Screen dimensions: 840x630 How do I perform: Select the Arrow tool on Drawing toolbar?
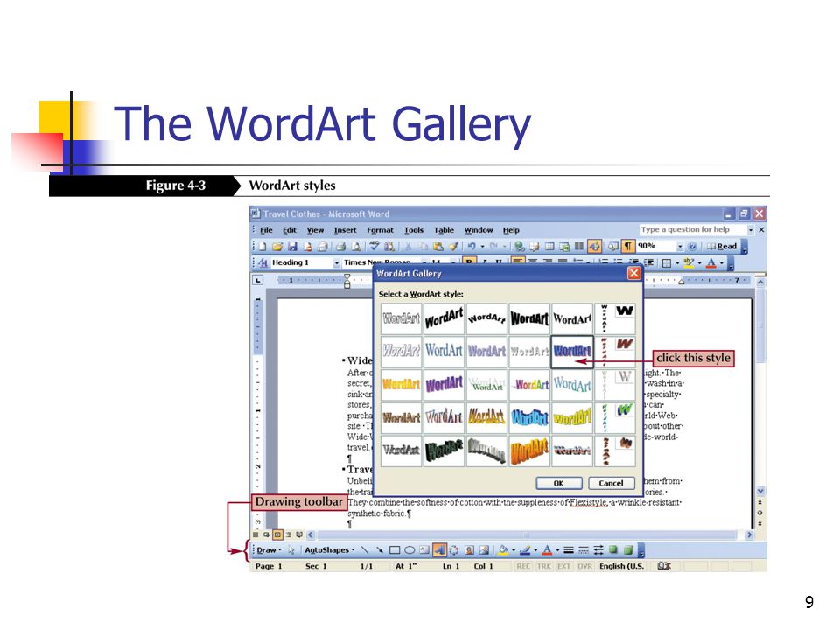click(380, 550)
